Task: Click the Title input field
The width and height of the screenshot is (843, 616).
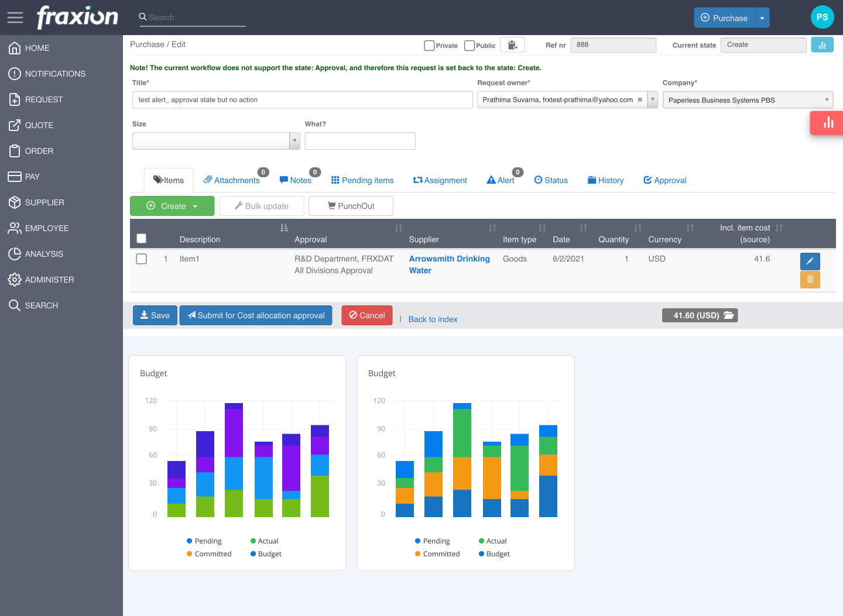Action: point(302,100)
